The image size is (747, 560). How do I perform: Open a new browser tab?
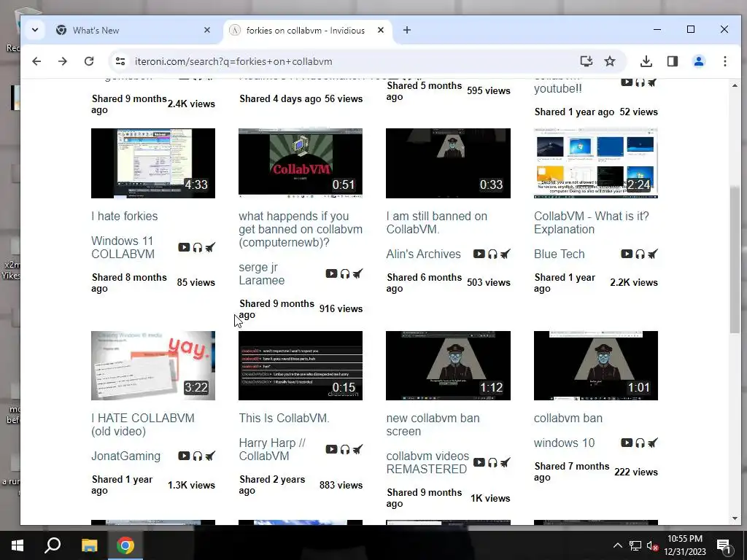coord(407,30)
